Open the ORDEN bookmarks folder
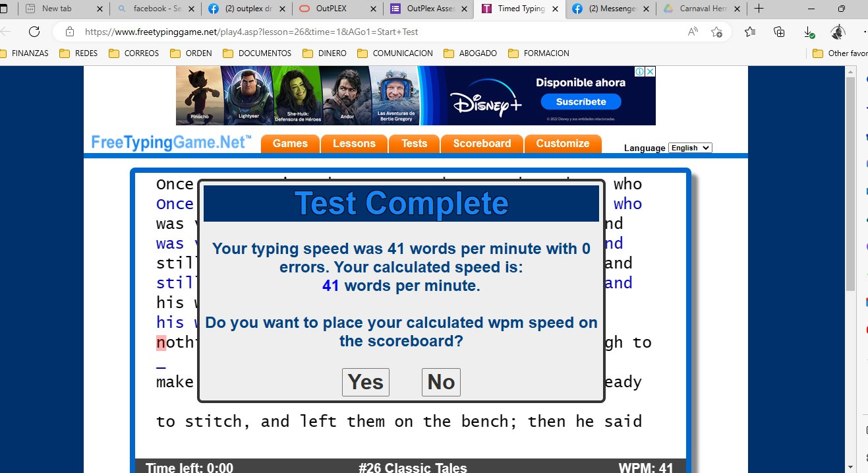868x473 pixels. click(x=191, y=53)
